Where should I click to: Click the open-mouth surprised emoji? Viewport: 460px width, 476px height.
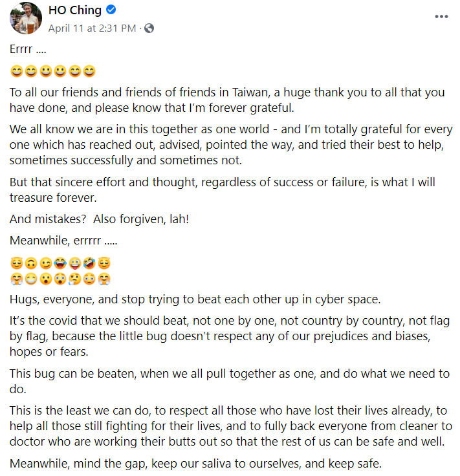(46, 279)
